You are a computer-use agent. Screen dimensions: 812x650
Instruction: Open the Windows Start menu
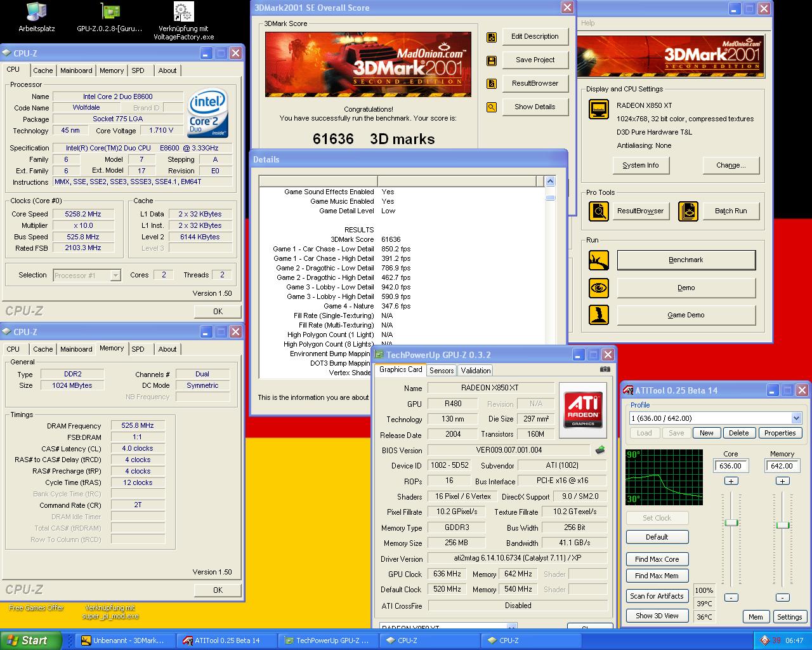click(x=31, y=640)
